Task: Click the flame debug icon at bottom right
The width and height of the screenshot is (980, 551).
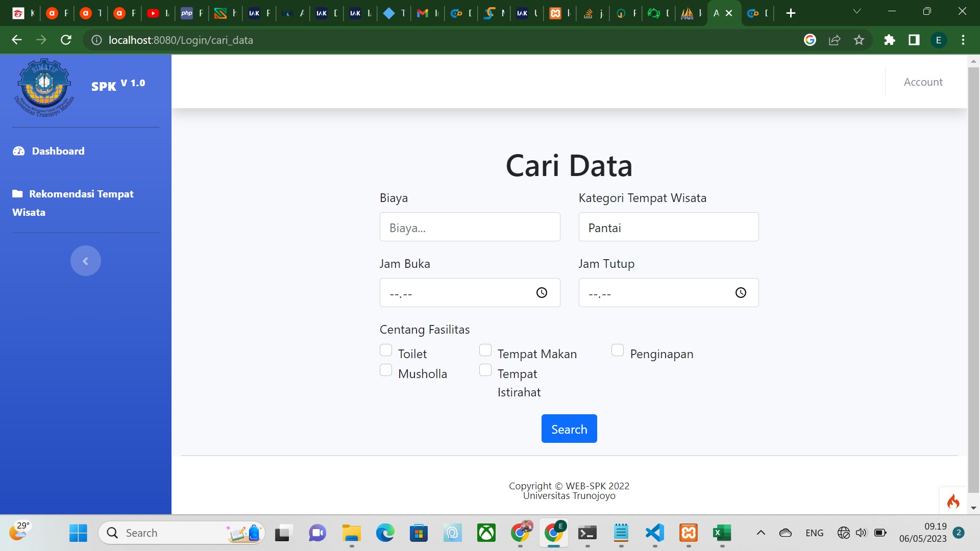Action: point(953,502)
